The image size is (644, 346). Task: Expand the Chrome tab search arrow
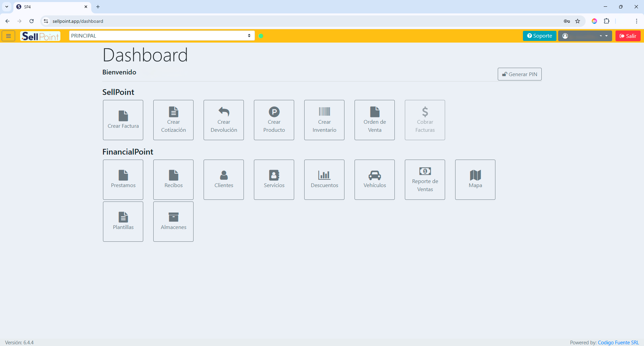pyautogui.click(x=7, y=7)
